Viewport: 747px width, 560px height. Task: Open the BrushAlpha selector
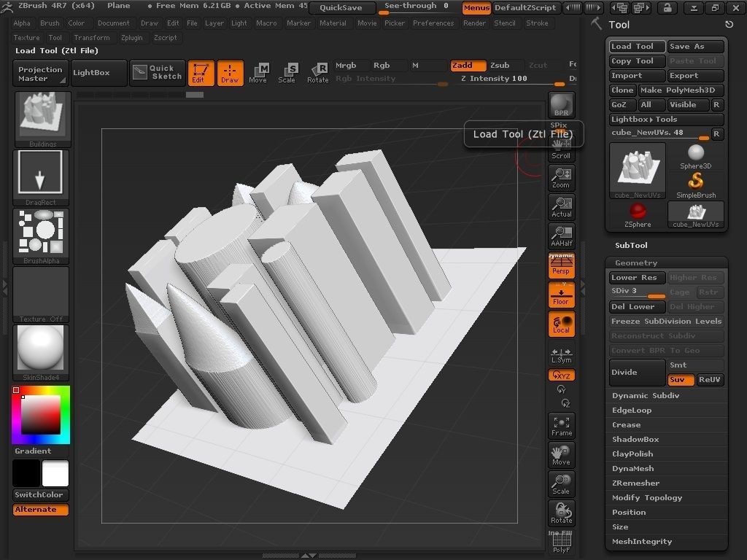pos(41,236)
